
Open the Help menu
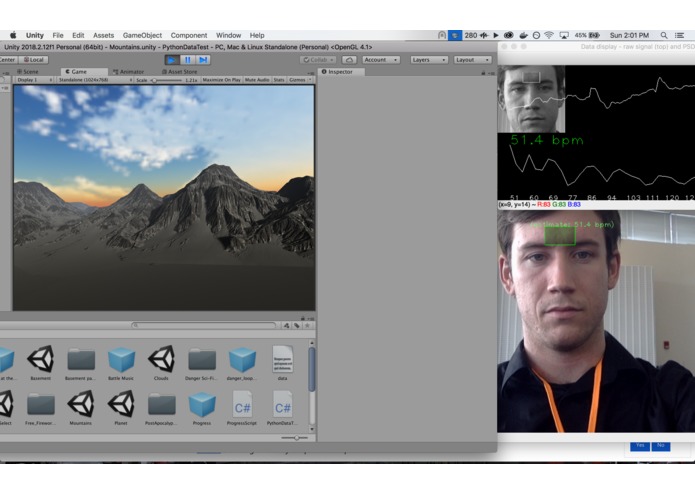point(257,35)
